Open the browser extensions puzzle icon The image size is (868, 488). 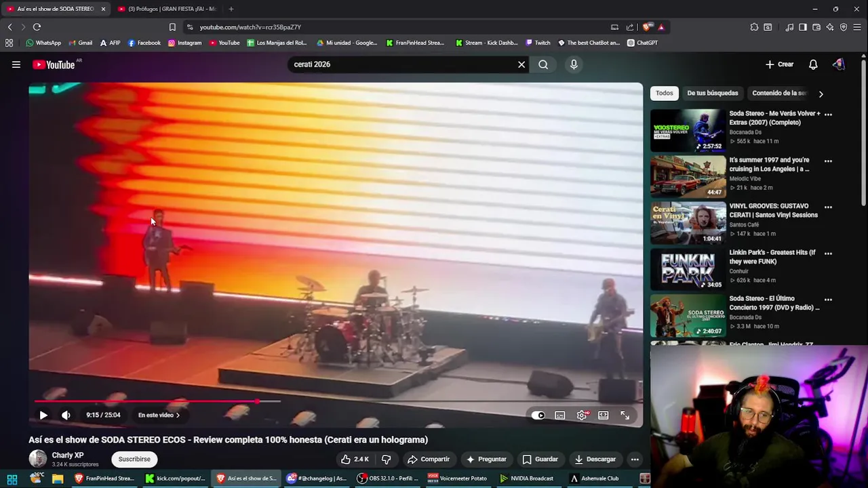pyautogui.click(x=754, y=27)
